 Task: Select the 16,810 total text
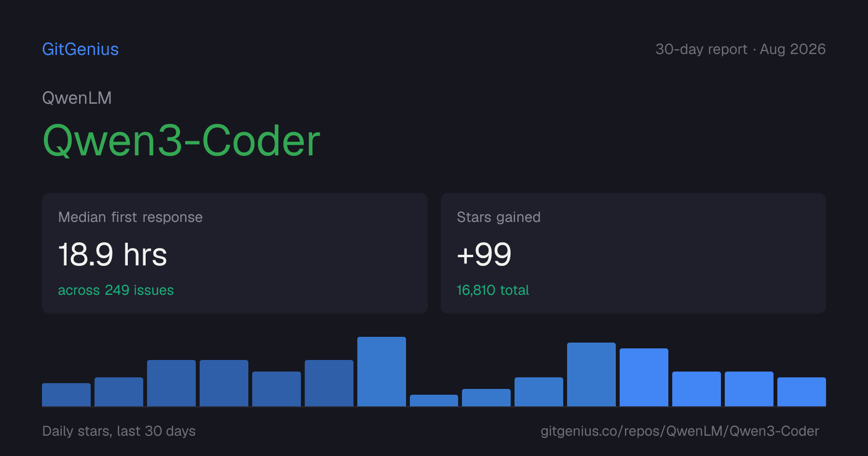tap(493, 290)
